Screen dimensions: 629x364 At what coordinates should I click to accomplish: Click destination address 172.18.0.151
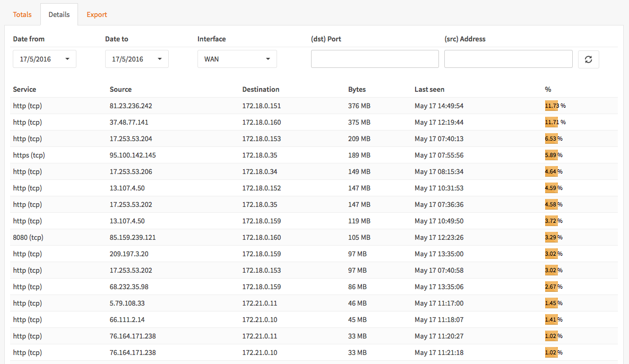262,106
